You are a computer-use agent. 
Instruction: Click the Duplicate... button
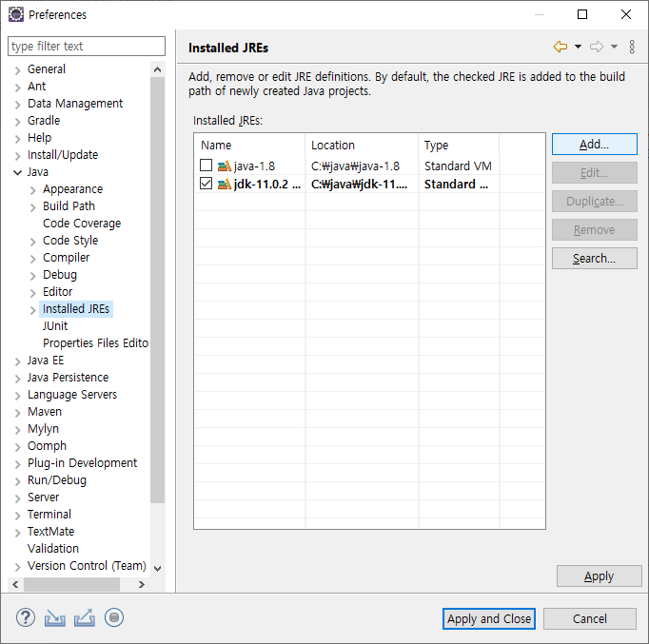(594, 202)
